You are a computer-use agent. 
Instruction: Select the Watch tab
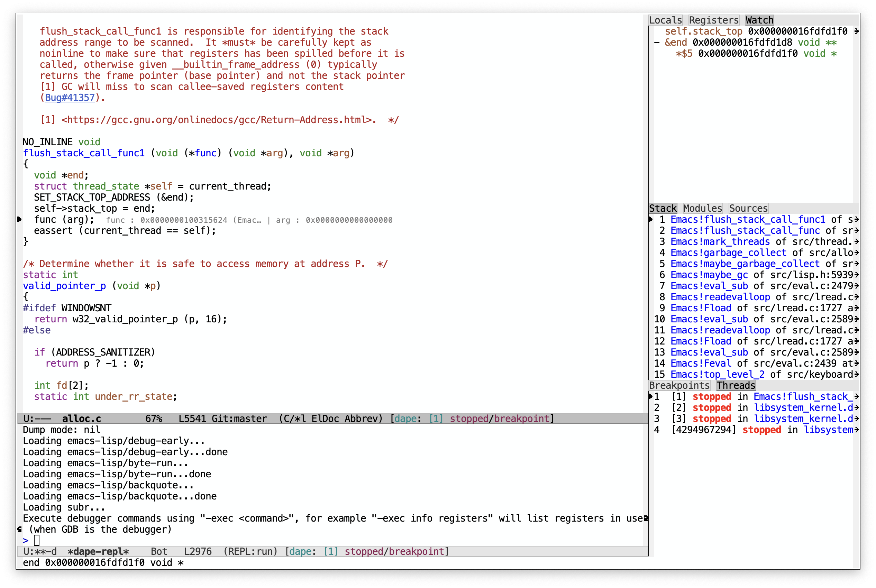[x=759, y=20]
